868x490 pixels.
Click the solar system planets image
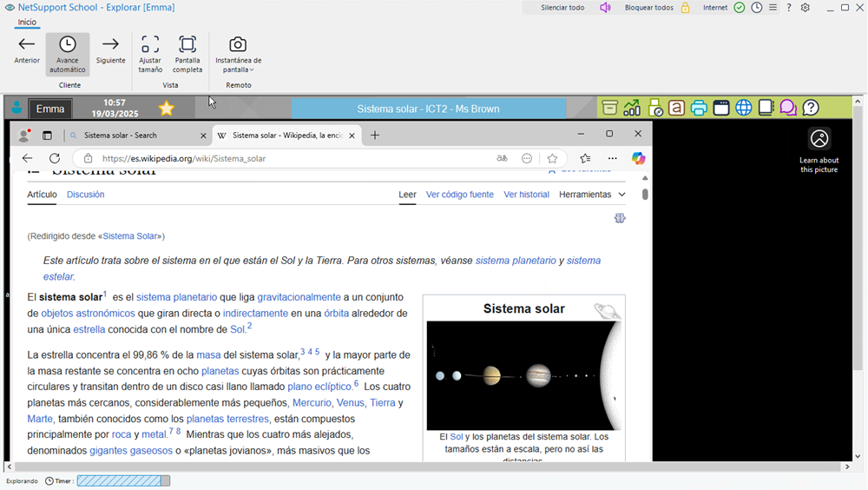coord(523,375)
